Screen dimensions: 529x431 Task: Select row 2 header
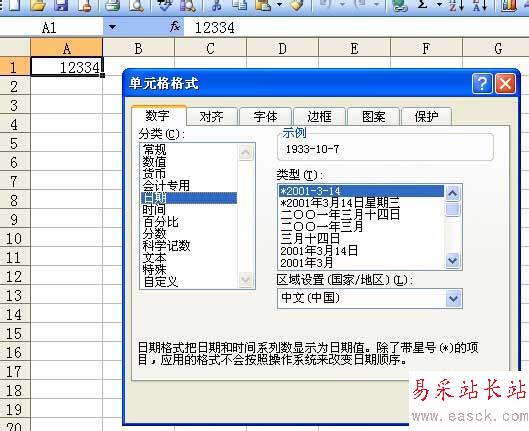click(x=15, y=86)
